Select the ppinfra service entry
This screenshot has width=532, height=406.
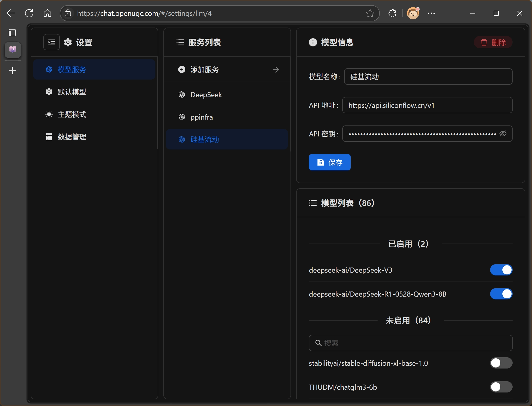[227, 117]
